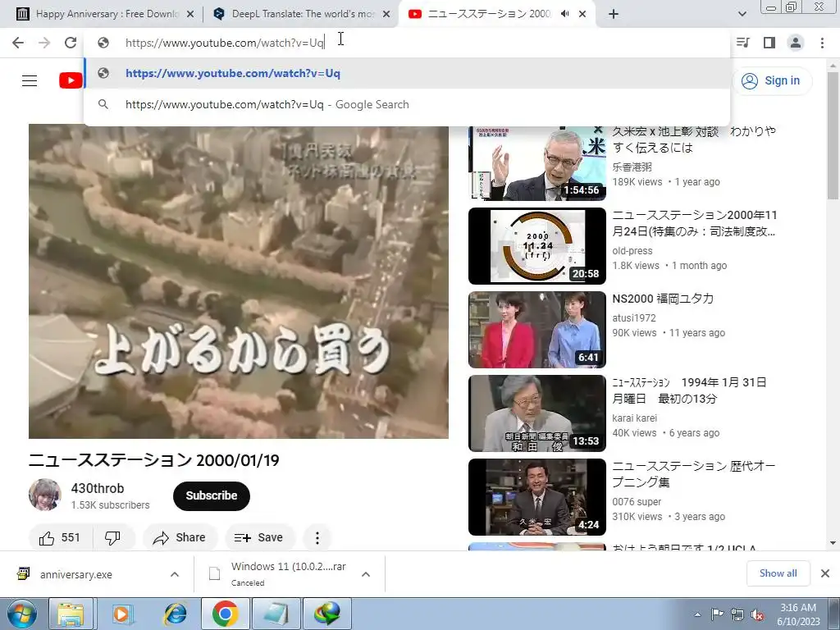Screen dimensions: 840x630
Task: Open the NS2000 福岡ユタカ video thumbnail
Action: click(x=536, y=330)
